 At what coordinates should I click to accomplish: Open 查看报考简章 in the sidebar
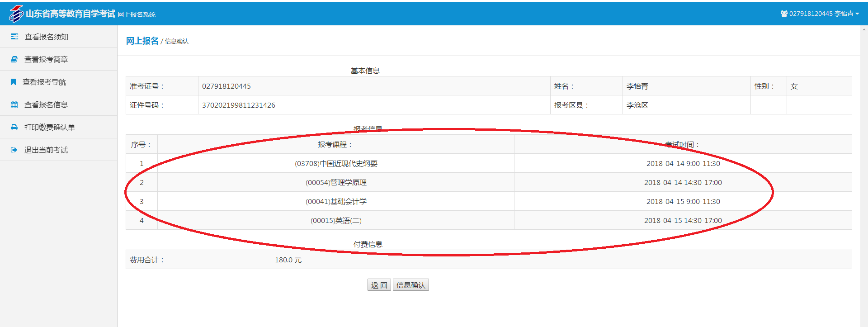point(46,59)
